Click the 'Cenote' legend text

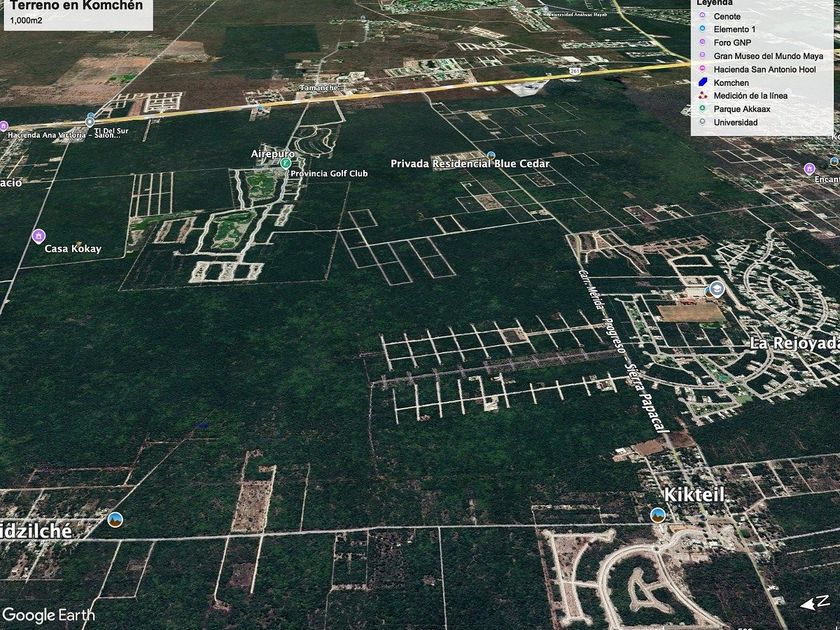point(726,16)
